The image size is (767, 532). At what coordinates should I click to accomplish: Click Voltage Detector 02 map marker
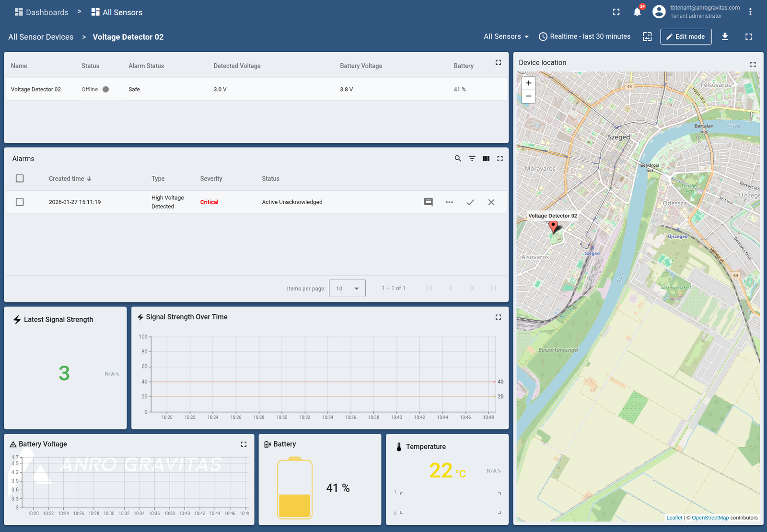(553, 226)
